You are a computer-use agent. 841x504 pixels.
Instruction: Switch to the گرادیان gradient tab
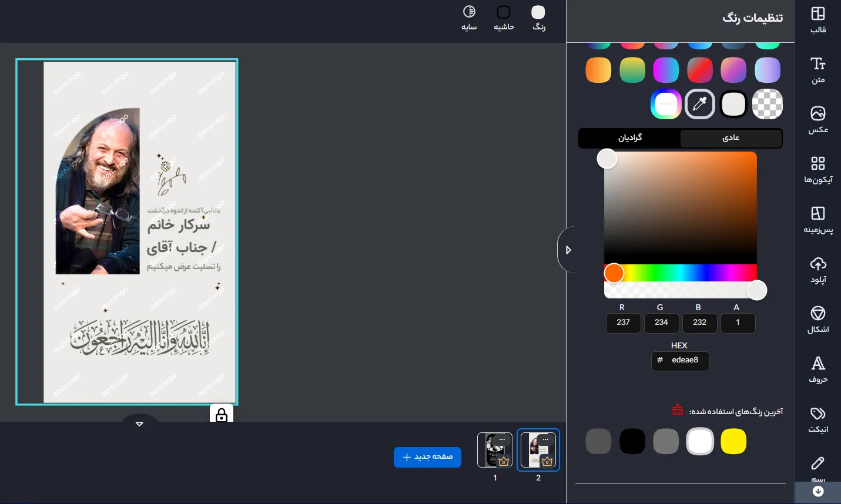point(630,138)
